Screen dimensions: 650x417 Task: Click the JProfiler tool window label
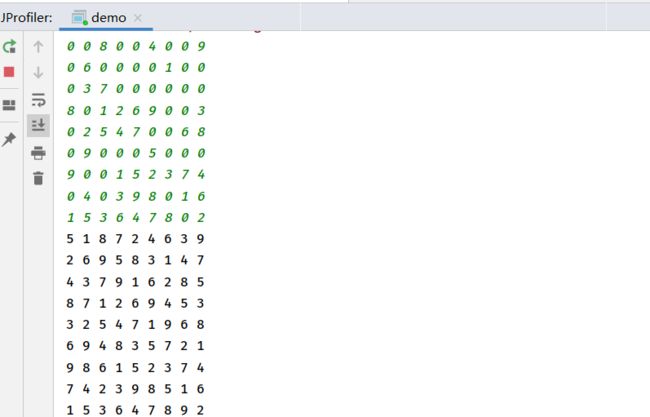tap(26, 18)
